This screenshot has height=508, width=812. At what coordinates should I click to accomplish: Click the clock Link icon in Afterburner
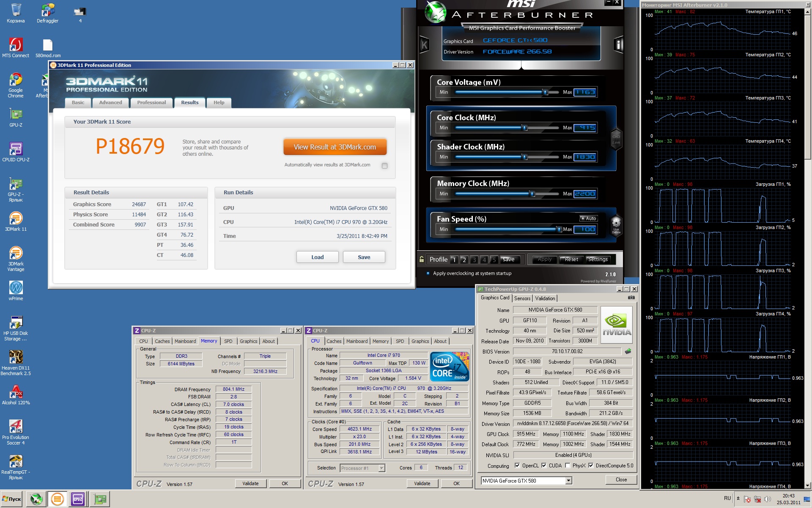click(x=616, y=138)
